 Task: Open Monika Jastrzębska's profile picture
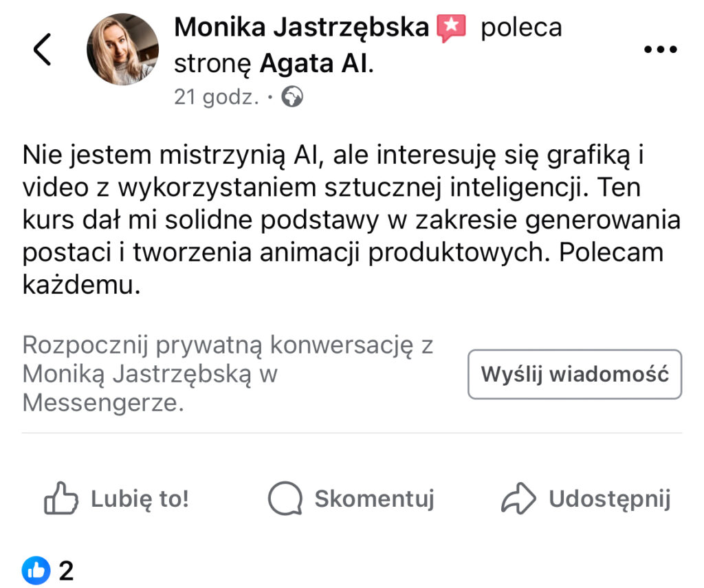(122, 50)
